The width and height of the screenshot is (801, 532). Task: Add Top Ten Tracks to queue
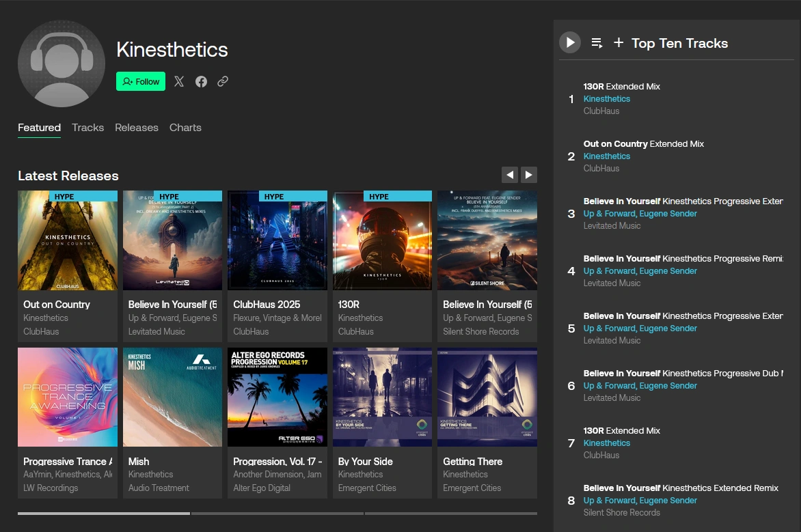pos(597,43)
